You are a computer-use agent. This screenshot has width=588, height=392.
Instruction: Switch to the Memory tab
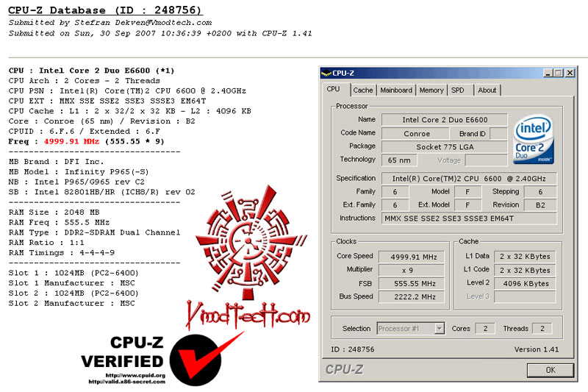pos(431,90)
